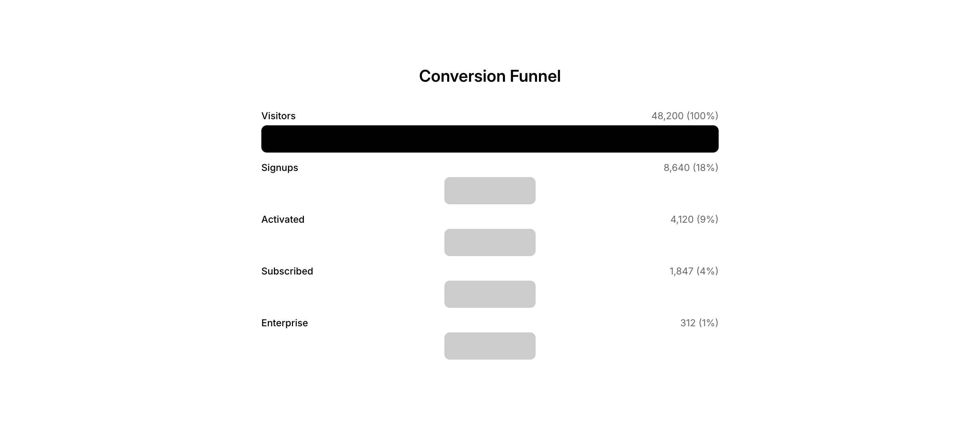This screenshot has height=425, width=980.
Task: Select the Enterprise stage label
Action: [284, 323]
